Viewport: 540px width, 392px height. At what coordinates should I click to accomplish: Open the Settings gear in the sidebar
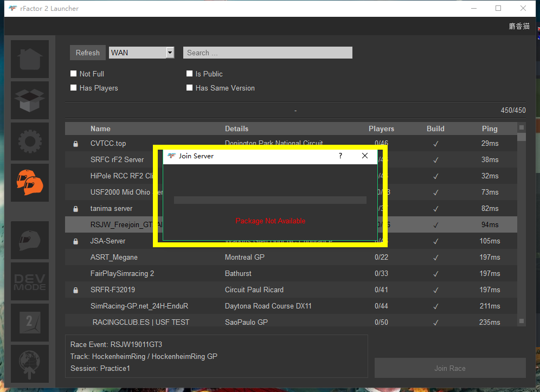pyautogui.click(x=30, y=142)
